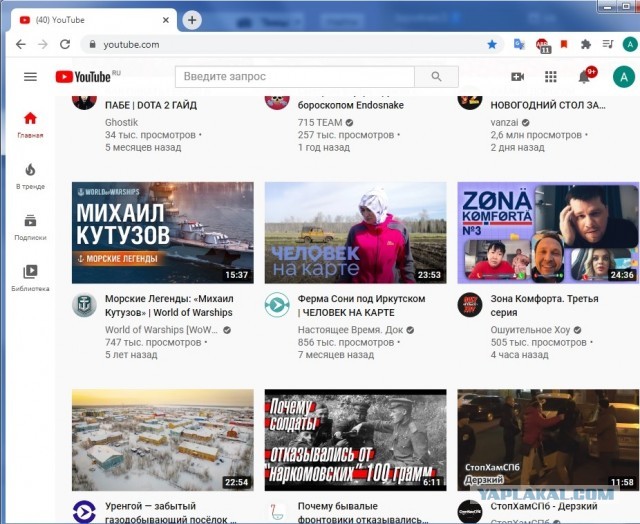The height and width of the screenshot is (524, 640).
Task: Open Настоящее Время. Док channel name
Action: (351, 330)
